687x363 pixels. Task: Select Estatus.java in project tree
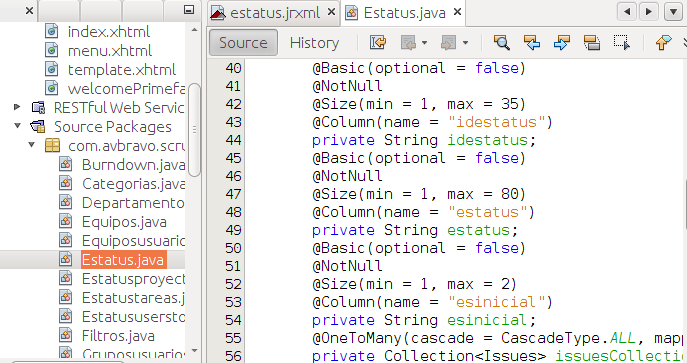click(123, 260)
